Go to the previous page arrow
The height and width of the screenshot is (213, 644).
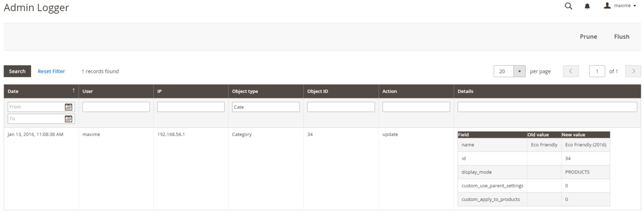click(x=571, y=71)
